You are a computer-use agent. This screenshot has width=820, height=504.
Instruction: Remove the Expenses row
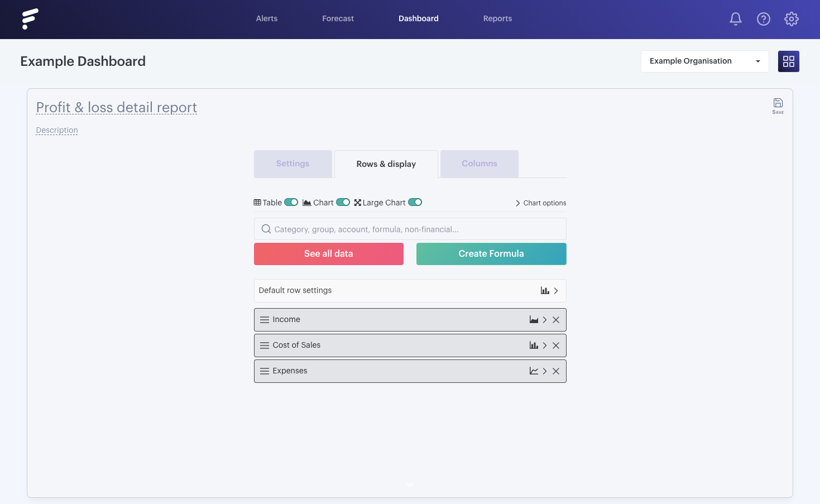pyautogui.click(x=556, y=371)
